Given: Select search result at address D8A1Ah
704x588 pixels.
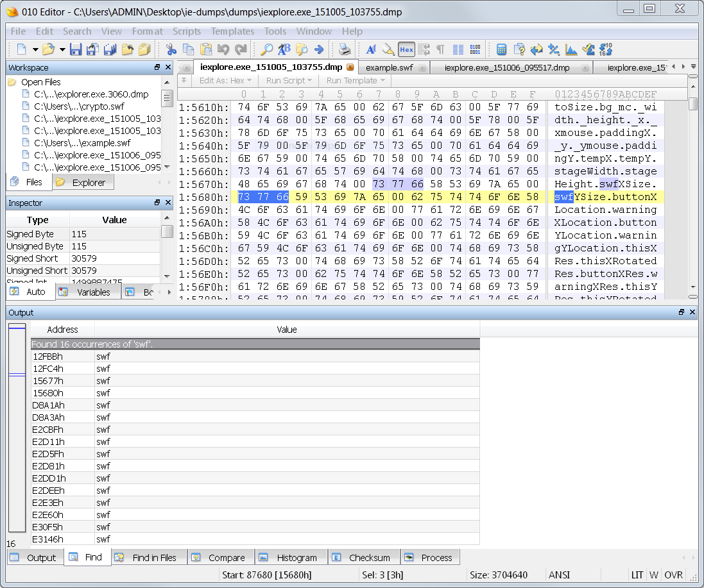Looking at the screenshot, I should click(x=255, y=405).
